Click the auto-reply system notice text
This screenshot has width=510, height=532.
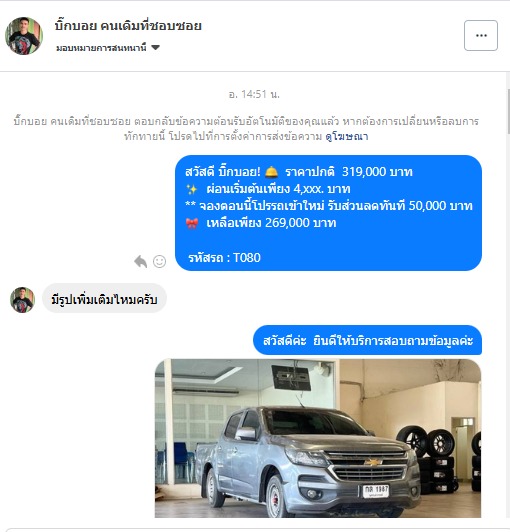pos(246,129)
